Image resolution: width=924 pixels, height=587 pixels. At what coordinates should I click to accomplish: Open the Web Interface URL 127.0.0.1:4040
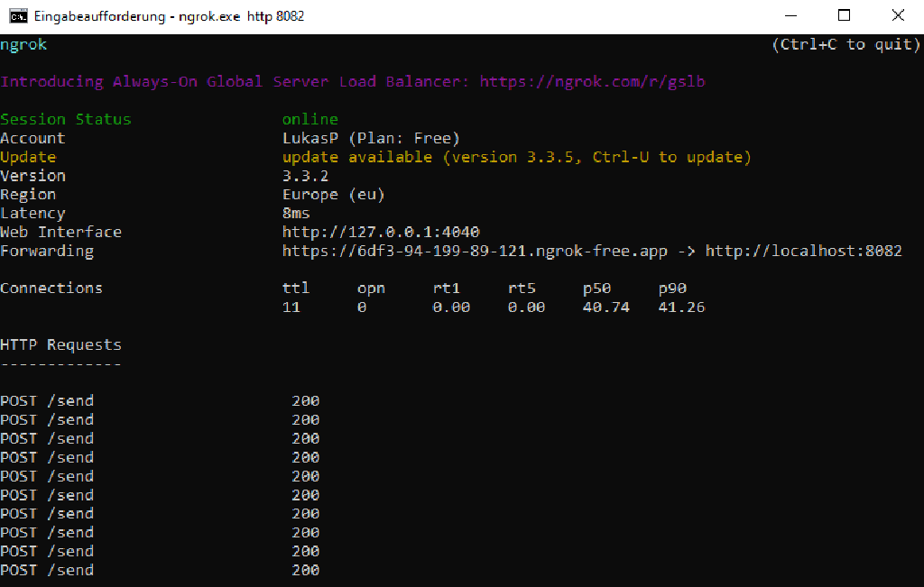point(379,231)
